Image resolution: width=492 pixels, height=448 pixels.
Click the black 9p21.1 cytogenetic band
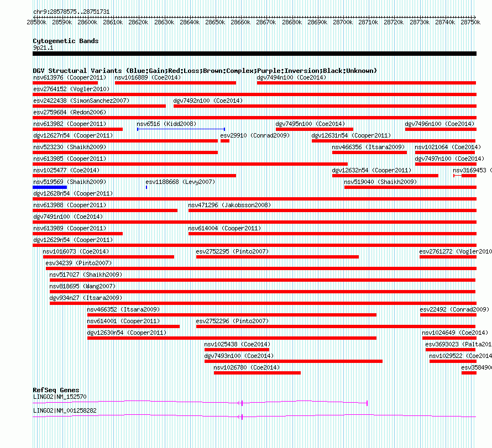(254, 54)
